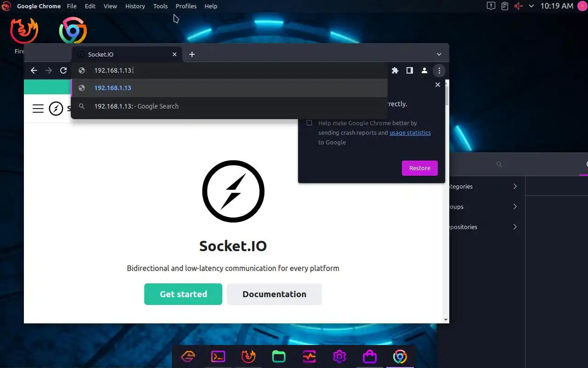Dismiss the restore pages popup with X
588x368 pixels.
coord(437,85)
